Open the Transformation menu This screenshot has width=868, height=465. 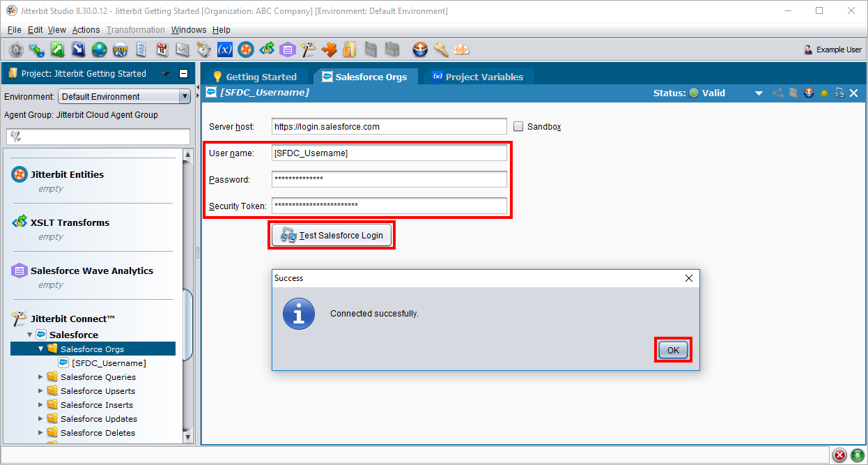(136, 30)
